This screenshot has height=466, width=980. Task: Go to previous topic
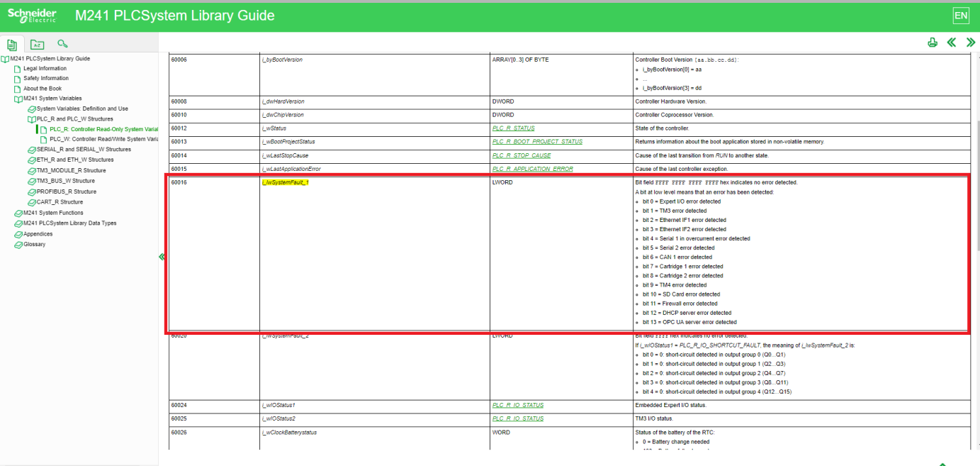[952, 43]
